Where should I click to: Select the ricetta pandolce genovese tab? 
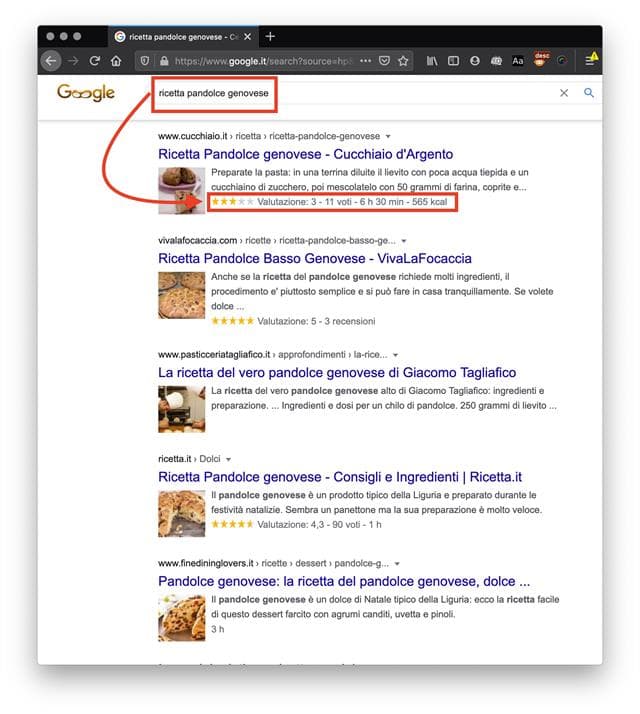point(183,36)
